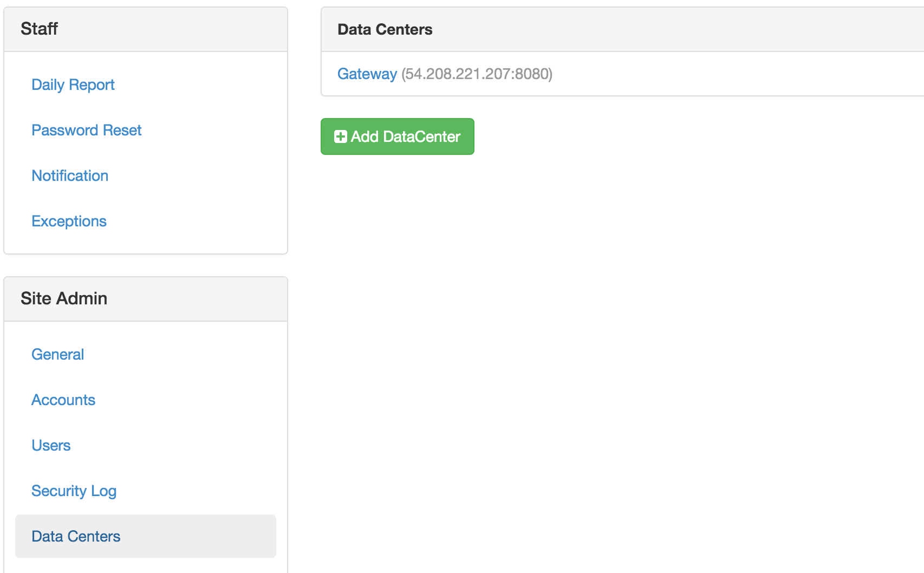Image resolution: width=924 pixels, height=573 pixels.
Task: Click the Add DataCenter button
Action: point(398,136)
